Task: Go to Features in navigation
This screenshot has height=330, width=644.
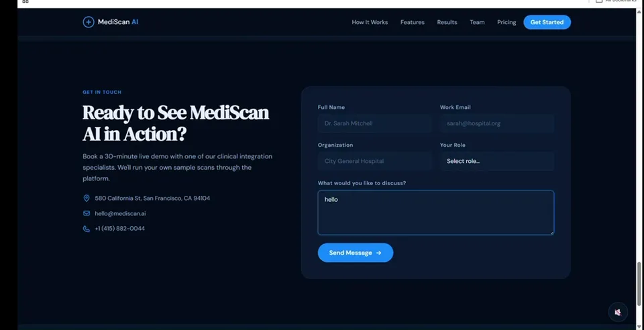Action: 413,22
